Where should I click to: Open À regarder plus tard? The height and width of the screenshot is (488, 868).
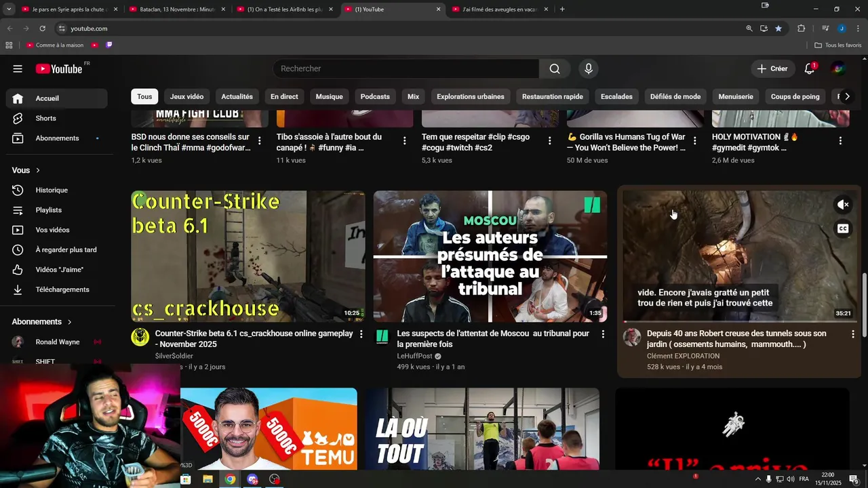(56, 250)
